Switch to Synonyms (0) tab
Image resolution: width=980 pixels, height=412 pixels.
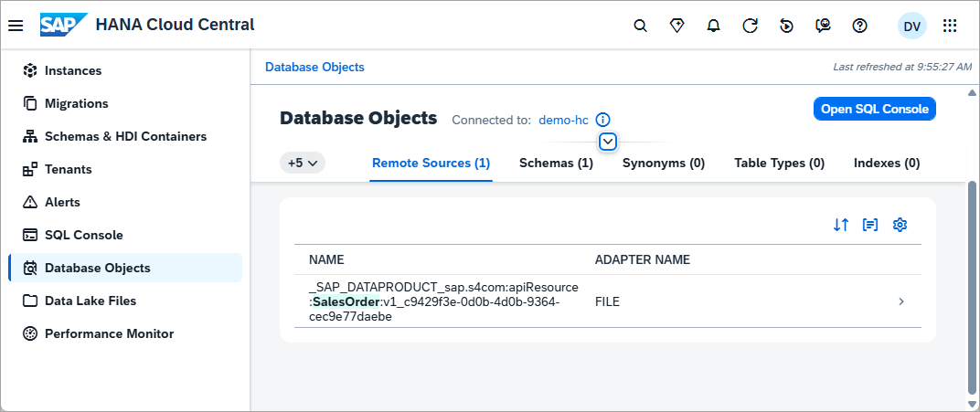[x=664, y=164]
